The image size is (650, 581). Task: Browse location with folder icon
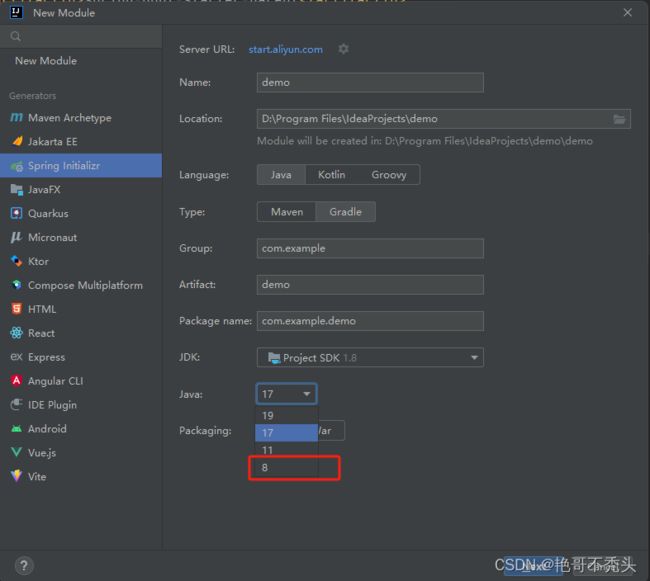click(619, 119)
